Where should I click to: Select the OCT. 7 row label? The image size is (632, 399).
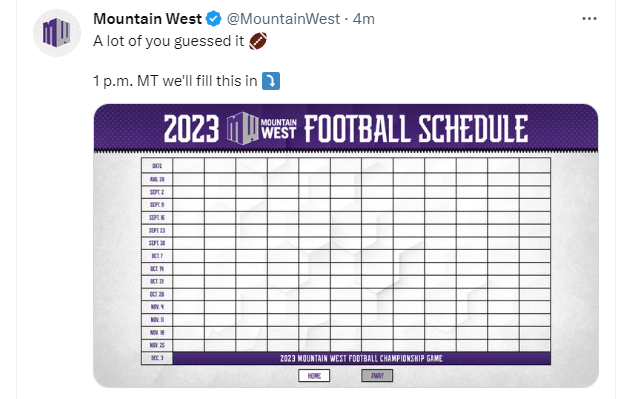point(157,256)
